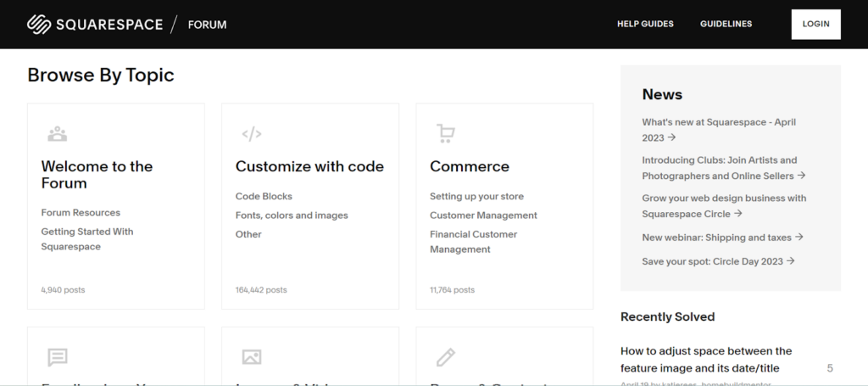Open Customer Management subcategory

[x=483, y=215]
